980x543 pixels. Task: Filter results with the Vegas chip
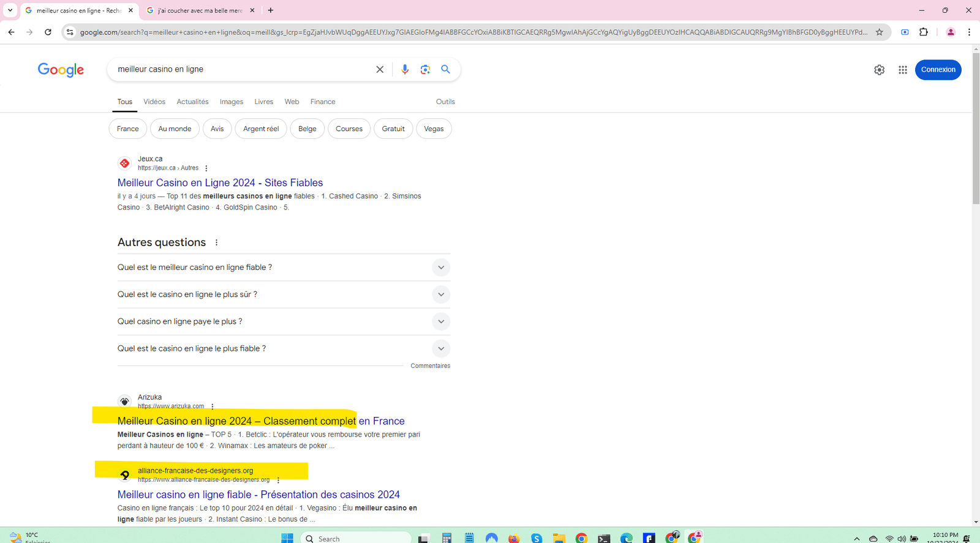(x=434, y=129)
